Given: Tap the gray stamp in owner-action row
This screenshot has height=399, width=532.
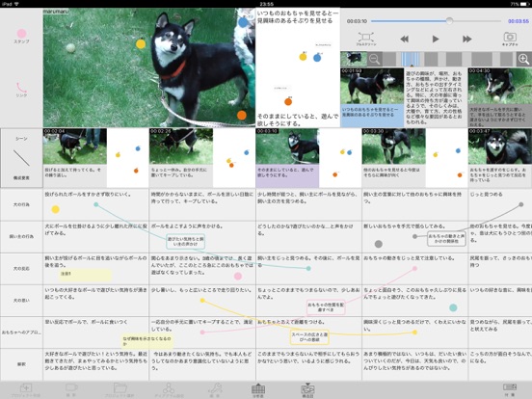Looking at the screenshot, I should pyautogui.click(x=379, y=244).
